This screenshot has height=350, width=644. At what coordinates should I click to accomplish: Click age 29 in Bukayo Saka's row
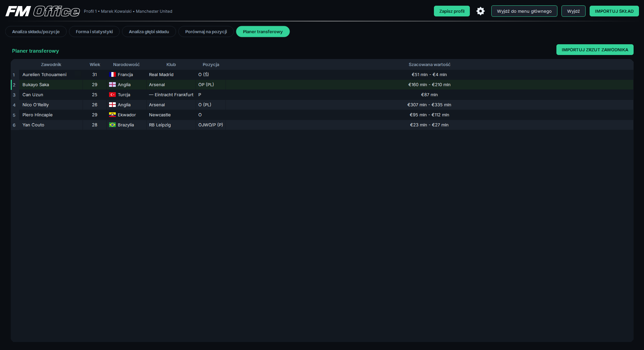click(95, 84)
